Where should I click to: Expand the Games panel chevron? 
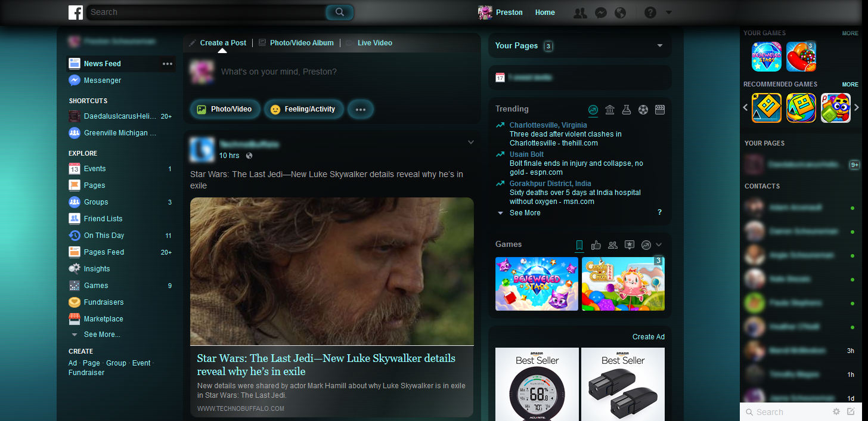(x=659, y=244)
